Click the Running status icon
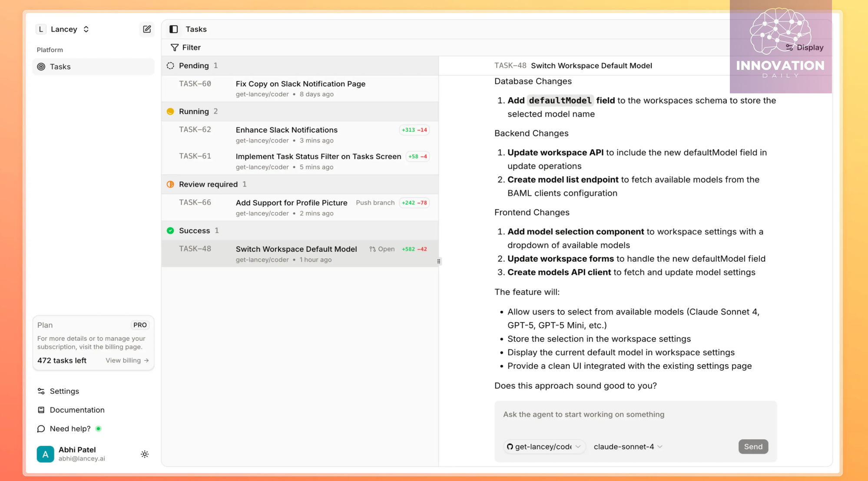 [170, 112]
